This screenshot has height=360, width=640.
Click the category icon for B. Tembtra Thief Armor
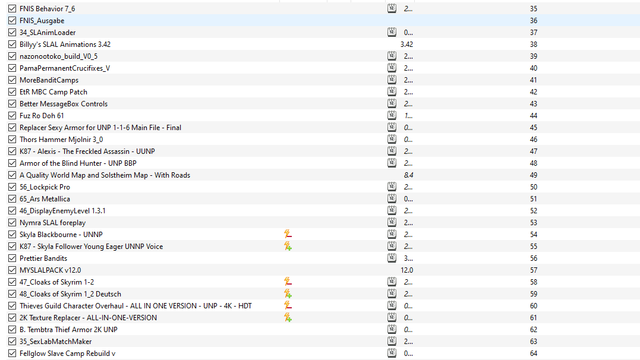(391, 329)
